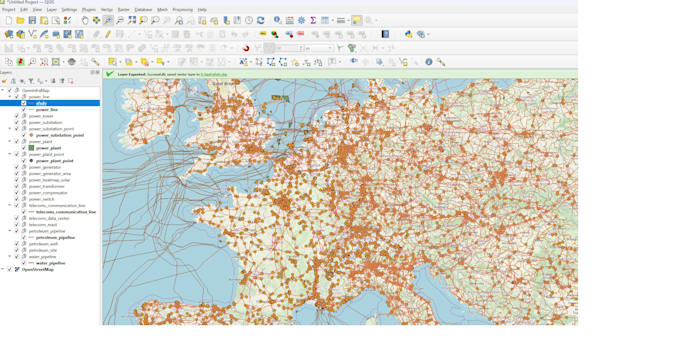Open the Data Source Manager icon
Viewport: 680px width, 364px height.
click(x=9, y=34)
